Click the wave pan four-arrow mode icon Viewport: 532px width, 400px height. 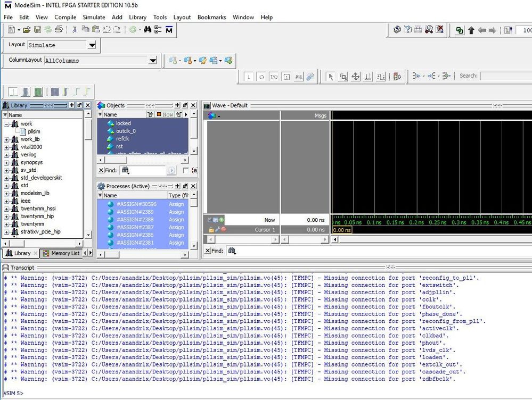click(x=356, y=77)
